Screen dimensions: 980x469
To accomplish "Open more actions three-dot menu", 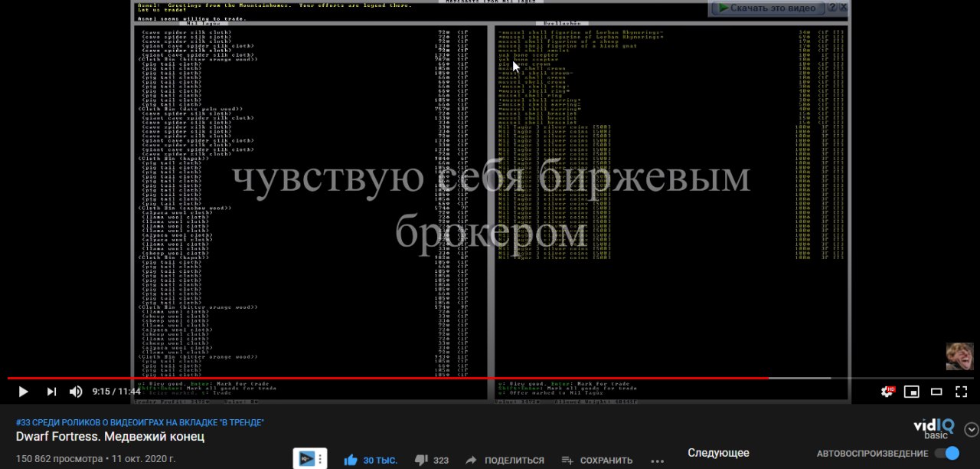I will 657,461.
